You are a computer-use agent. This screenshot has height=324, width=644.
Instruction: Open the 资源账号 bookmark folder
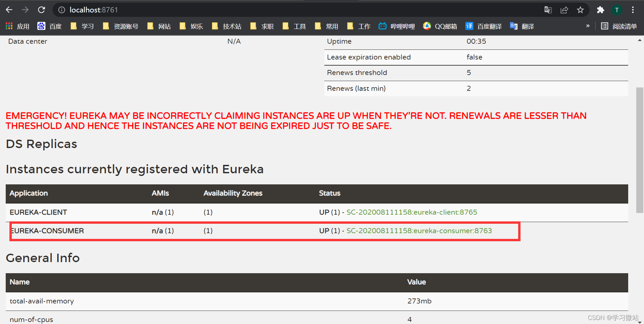120,26
